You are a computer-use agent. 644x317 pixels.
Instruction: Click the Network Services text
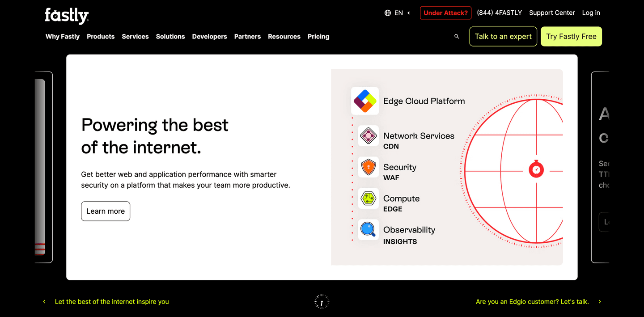point(419,136)
